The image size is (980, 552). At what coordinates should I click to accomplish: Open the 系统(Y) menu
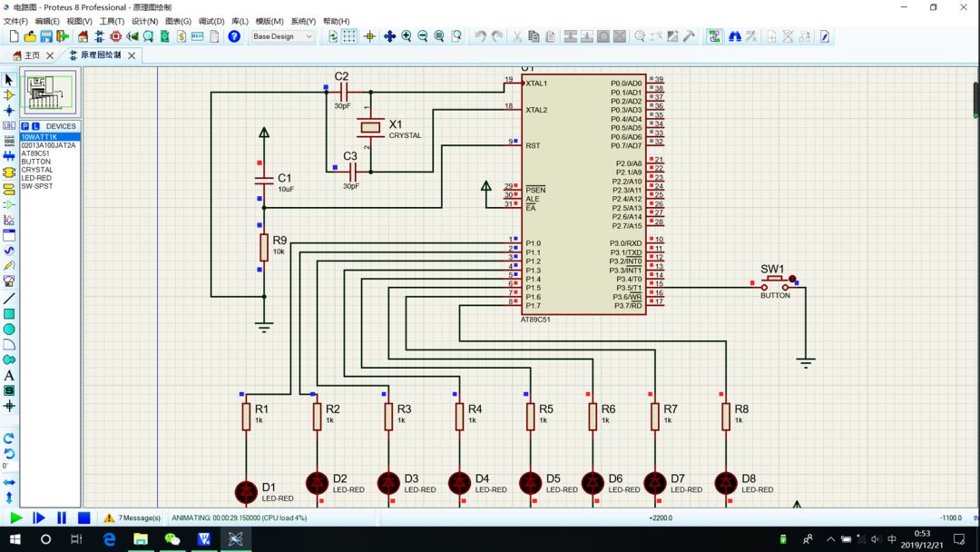[303, 21]
